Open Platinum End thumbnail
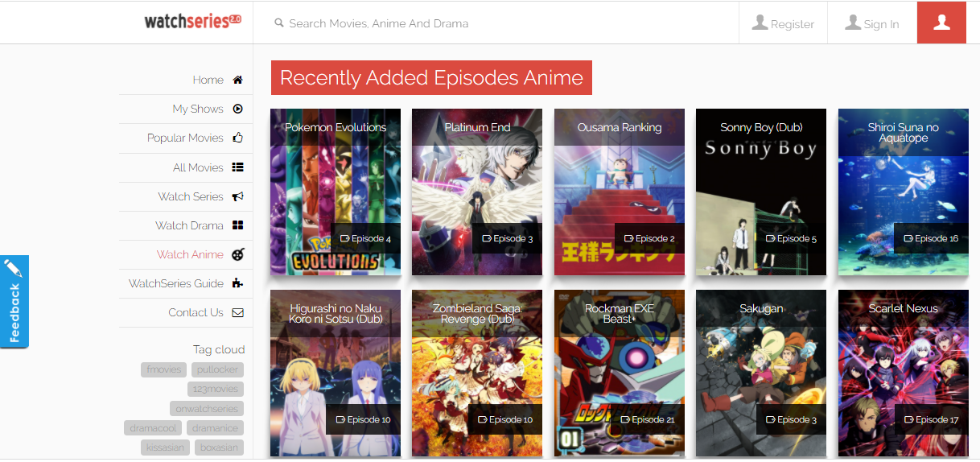The height and width of the screenshot is (462, 980). 477,192
